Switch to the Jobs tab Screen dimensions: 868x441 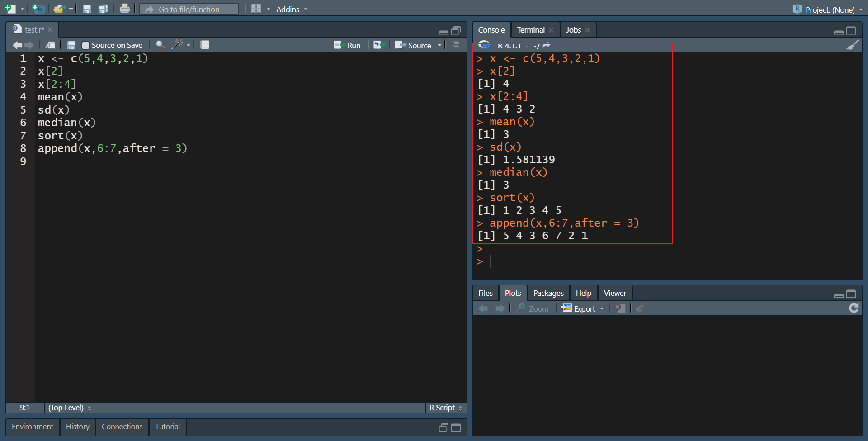click(573, 30)
